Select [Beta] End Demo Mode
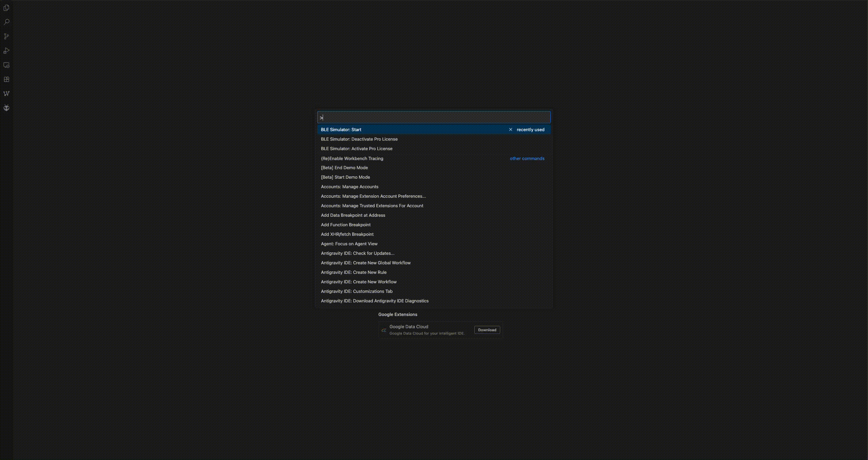 coord(434,168)
